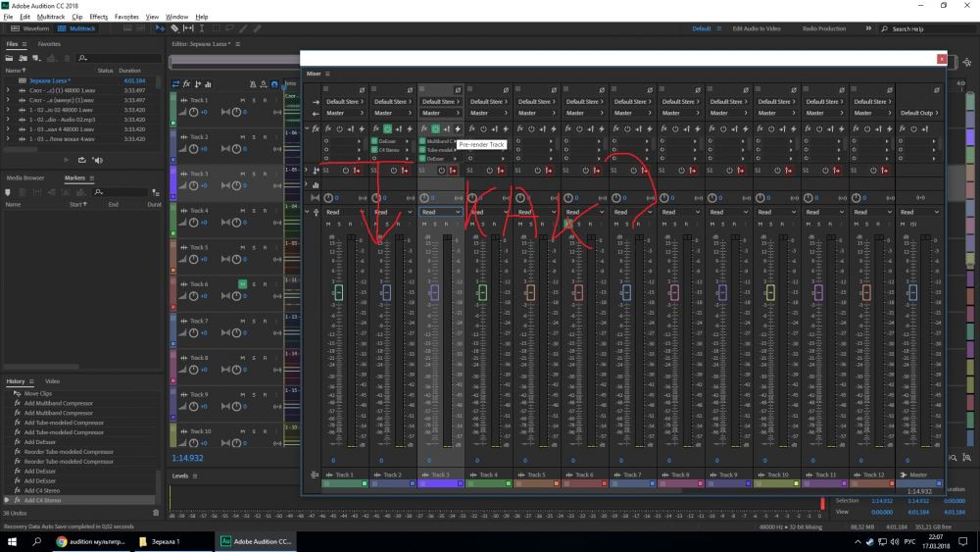Expand the first Слот wav file row

coord(8,90)
